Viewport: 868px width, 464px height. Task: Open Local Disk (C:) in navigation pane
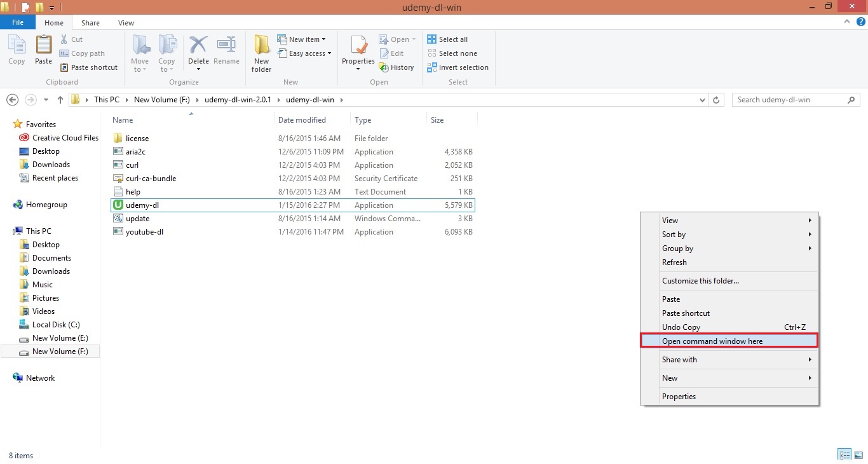tap(50, 325)
